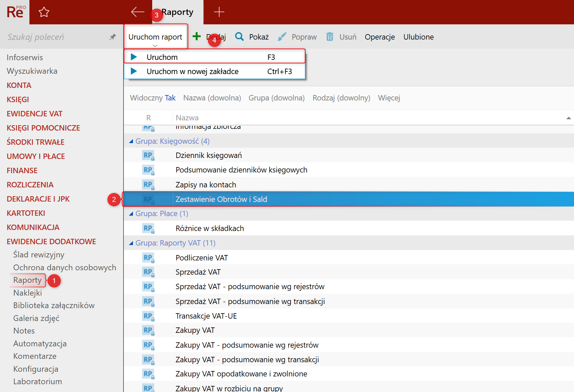Collapse the Grupa: Raporty VAT group
This screenshot has width=574, height=392.
[x=131, y=243]
